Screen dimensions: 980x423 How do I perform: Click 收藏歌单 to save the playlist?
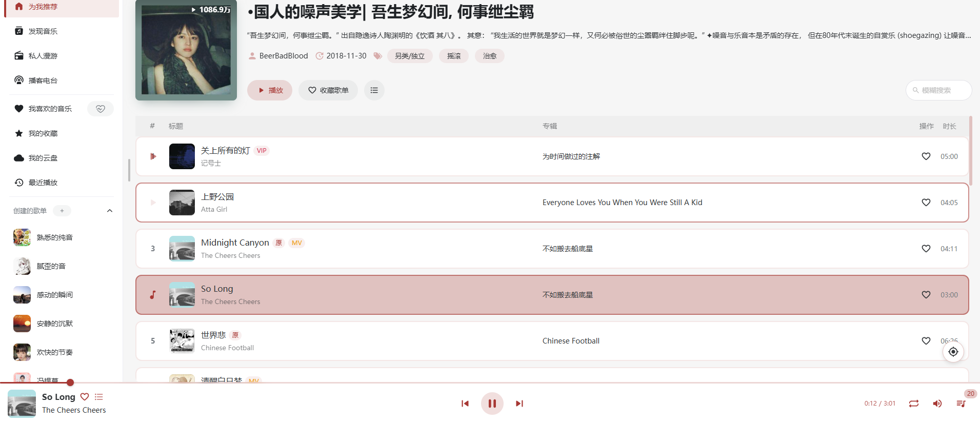pos(328,90)
